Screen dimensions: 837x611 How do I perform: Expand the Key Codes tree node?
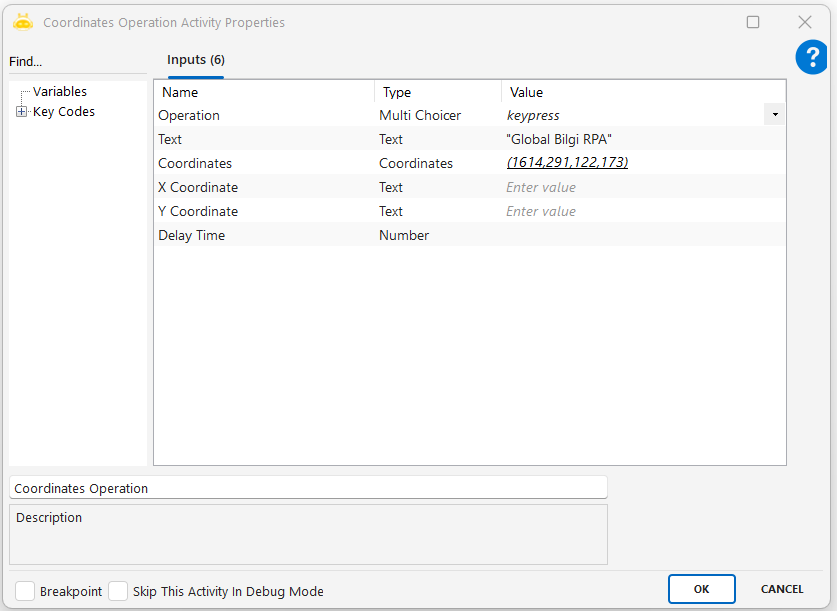click(x=22, y=112)
